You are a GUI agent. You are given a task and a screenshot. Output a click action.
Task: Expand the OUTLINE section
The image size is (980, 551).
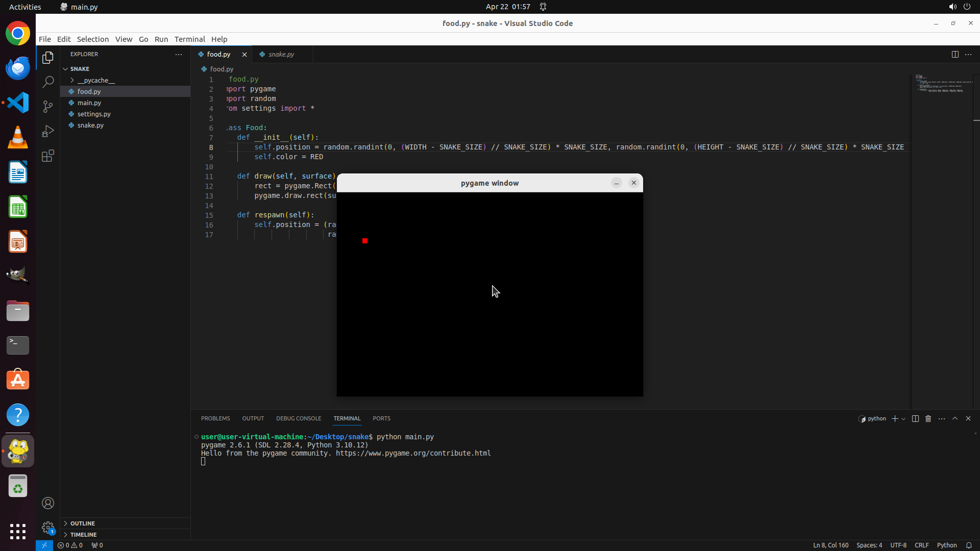point(82,523)
